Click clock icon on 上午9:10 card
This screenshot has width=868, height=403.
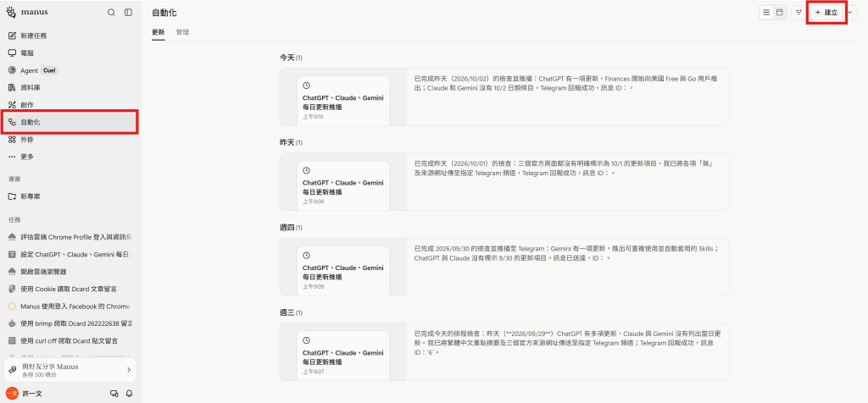tap(307, 86)
